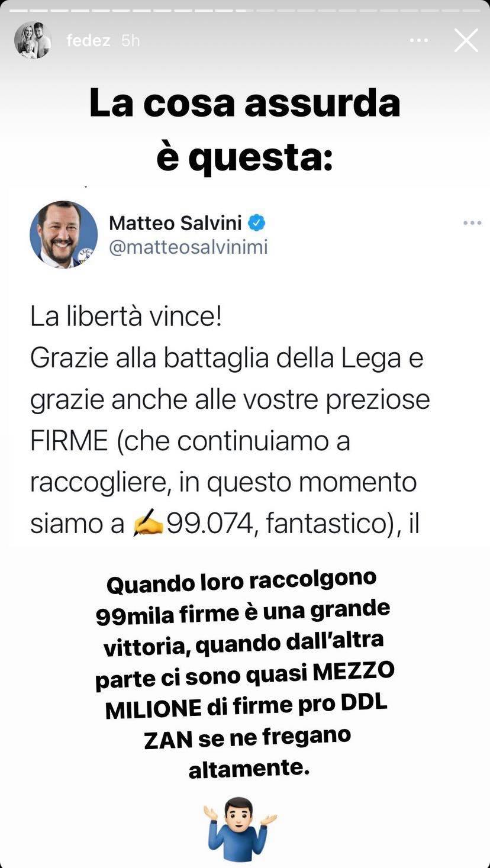Click the tweet text 'La libertà vince!'

(126, 318)
